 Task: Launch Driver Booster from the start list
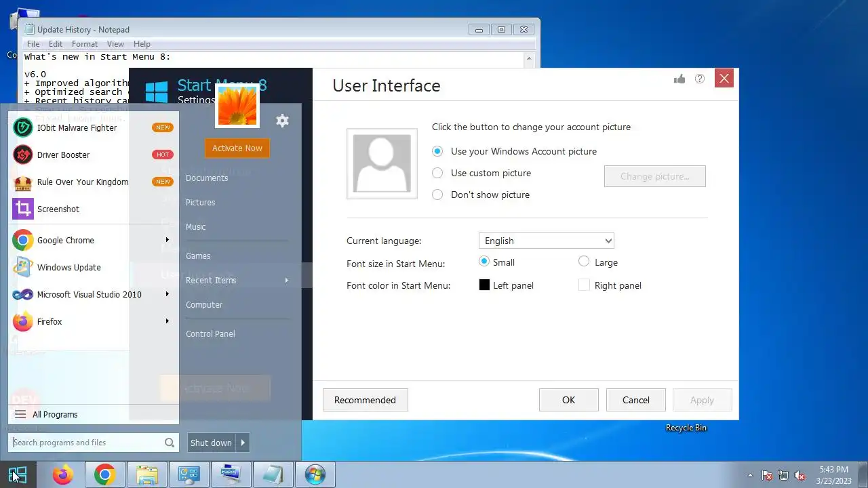[94, 155]
